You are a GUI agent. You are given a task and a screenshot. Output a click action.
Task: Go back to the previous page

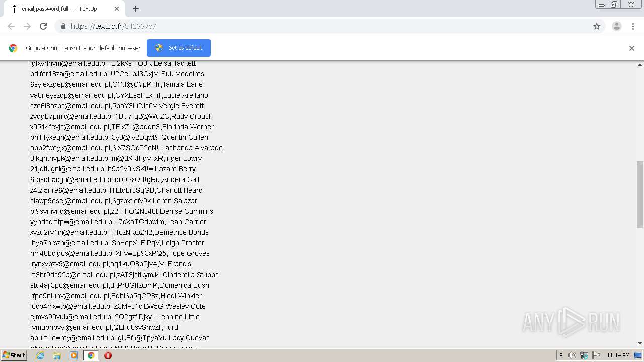(11, 26)
